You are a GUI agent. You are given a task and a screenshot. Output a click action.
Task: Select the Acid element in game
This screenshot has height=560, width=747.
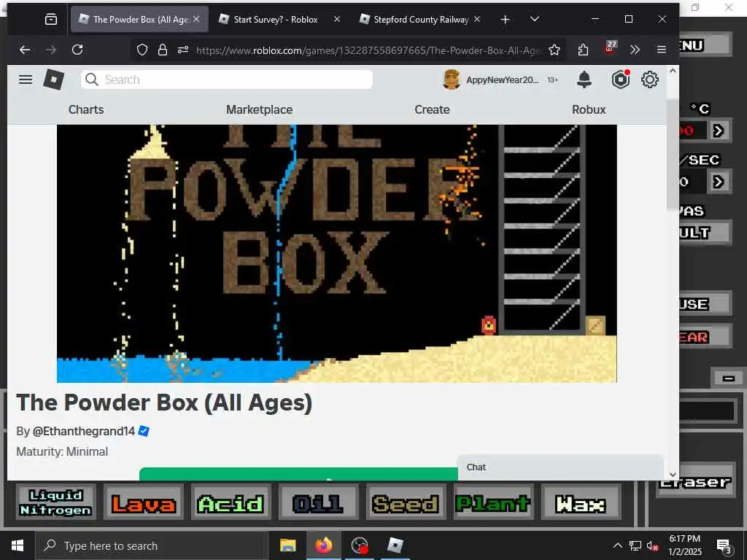coord(231,503)
